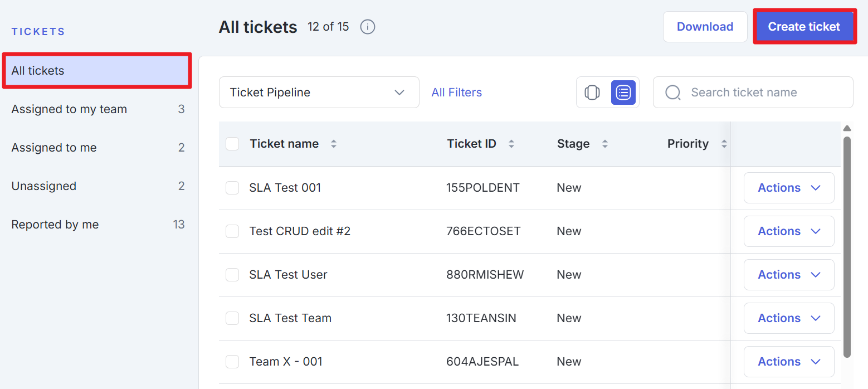Check the select-all tickets checkbox
868x389 pixels.
(x=232, y=144)
